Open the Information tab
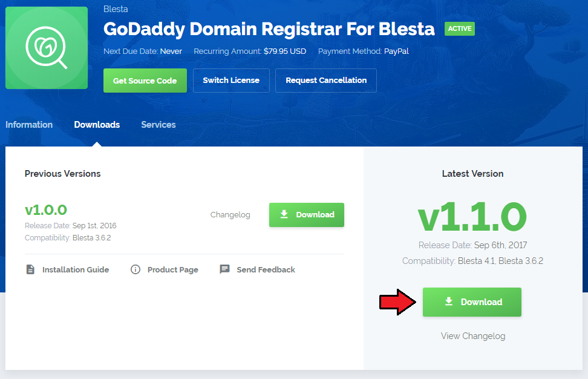The width and height of the screenshot is (588, 379). [29, 125]
